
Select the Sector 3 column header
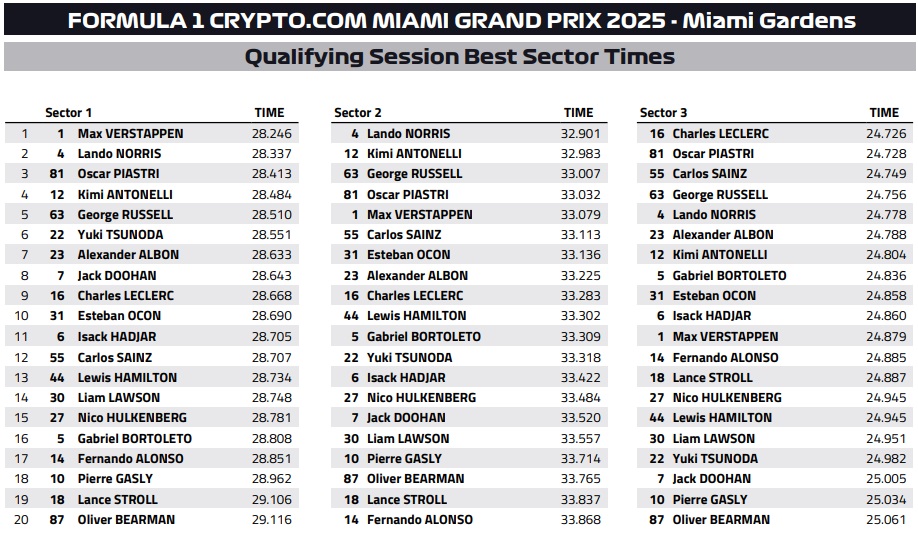coord(663,113)
